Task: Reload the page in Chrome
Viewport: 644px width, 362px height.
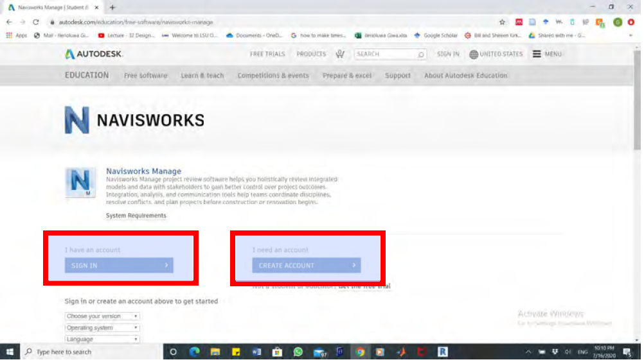Action: click(x=36, y=22)
